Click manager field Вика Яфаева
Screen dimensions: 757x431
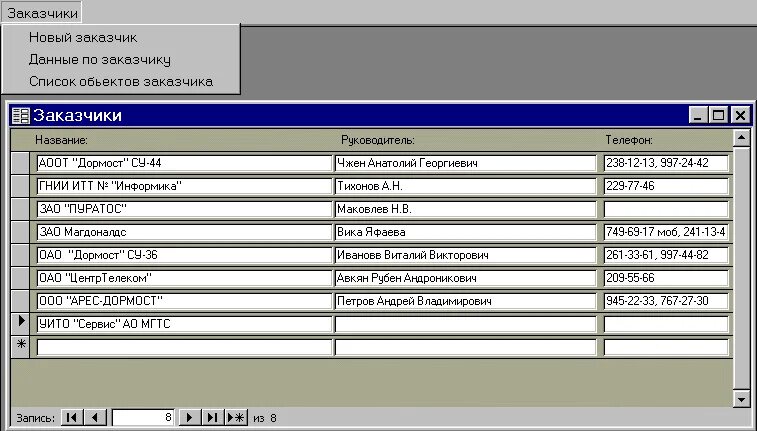(465, 232)
